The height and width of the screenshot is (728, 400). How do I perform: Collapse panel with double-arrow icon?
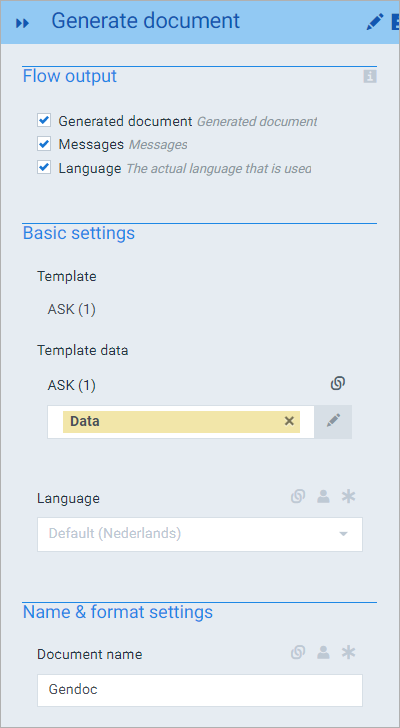22,23
